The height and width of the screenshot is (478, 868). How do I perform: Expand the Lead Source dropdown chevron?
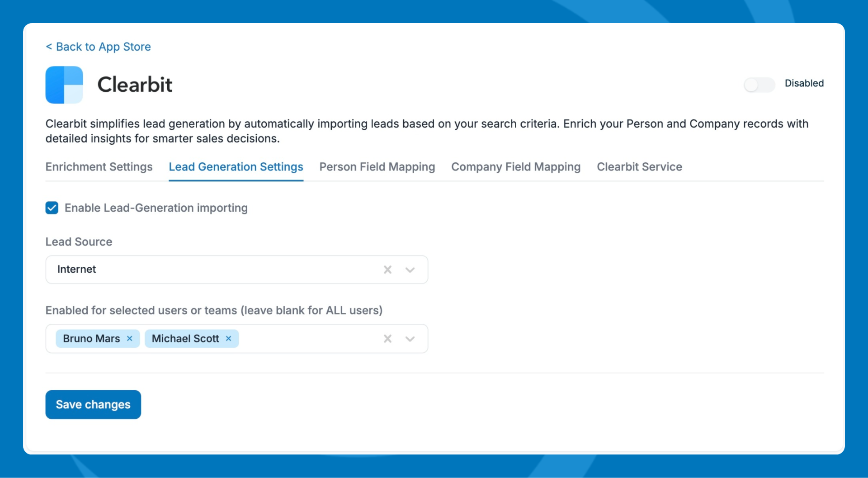410,270
